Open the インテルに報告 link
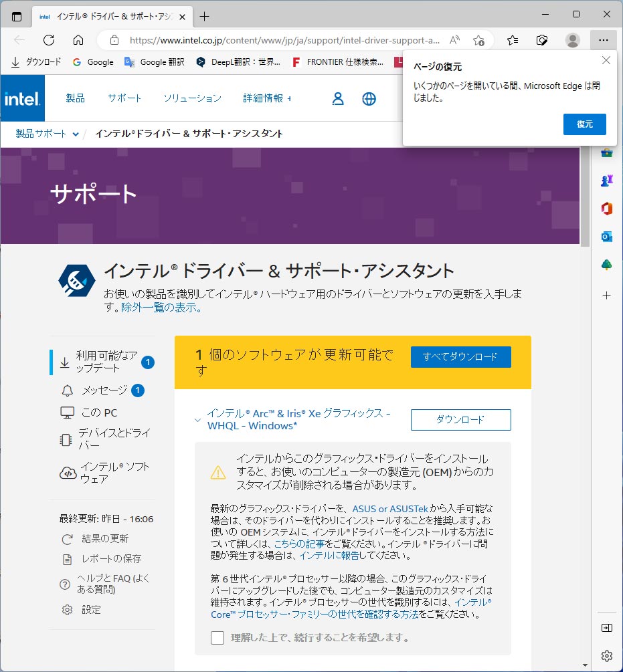 click(329, 556)
